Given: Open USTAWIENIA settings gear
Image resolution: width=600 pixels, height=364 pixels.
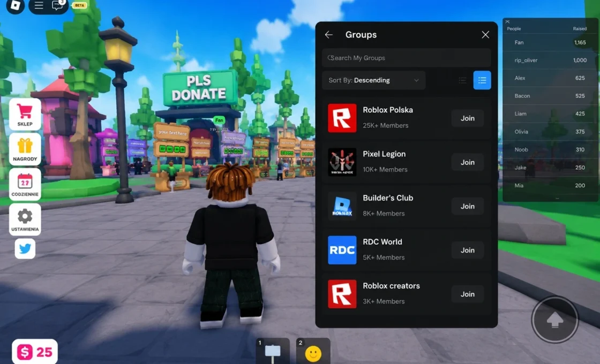Looking at the screenshot, I should pos(25,219).
